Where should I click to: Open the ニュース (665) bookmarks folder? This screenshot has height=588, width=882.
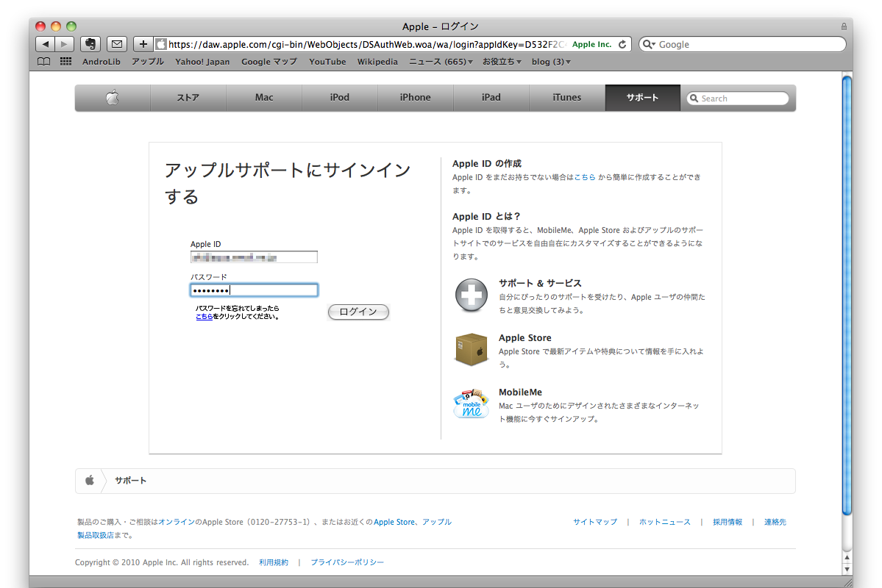(441, 61)
